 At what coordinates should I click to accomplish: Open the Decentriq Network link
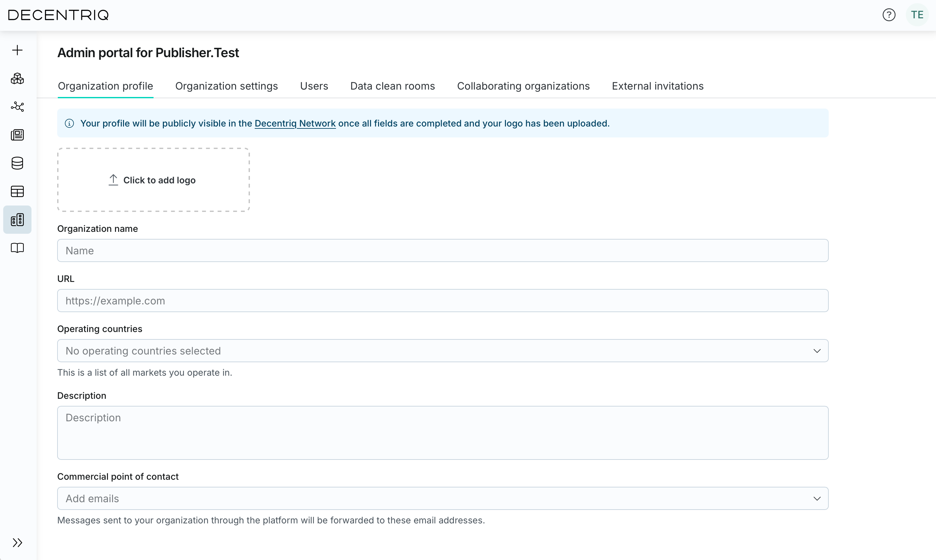(x=295, y=123)
